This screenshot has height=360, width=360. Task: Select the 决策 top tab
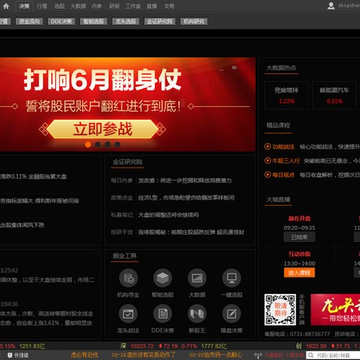(x=24, y=6)
